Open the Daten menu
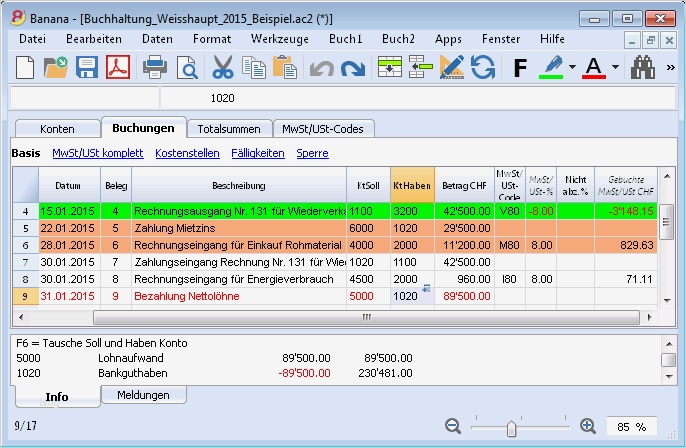This screenshot has height=448, width=686. (157, 39)
